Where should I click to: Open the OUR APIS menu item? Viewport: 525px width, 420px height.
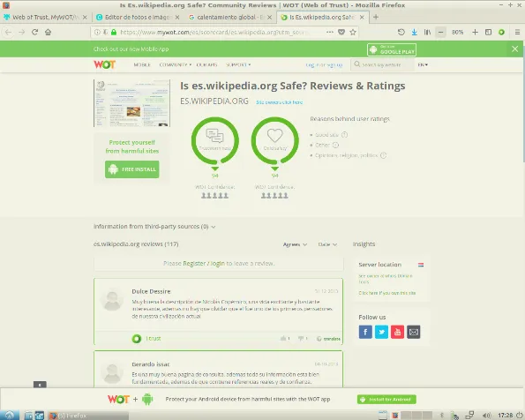pos(206,64)
